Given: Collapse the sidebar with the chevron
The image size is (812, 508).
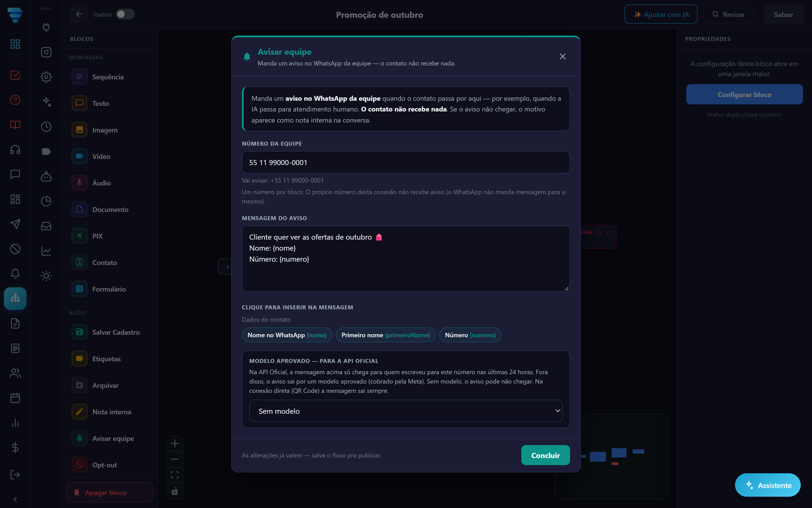Looking at the screenshot, I should (15, 499).
